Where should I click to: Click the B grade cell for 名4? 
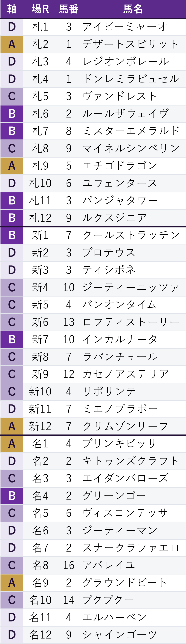tap(12, 496)
